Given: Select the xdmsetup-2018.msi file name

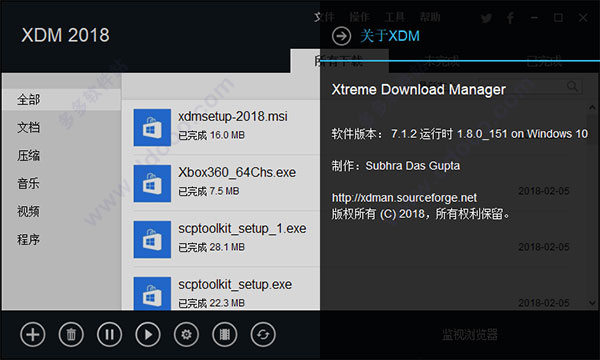Looking at the screenshot, I should [x=233, y=116].
